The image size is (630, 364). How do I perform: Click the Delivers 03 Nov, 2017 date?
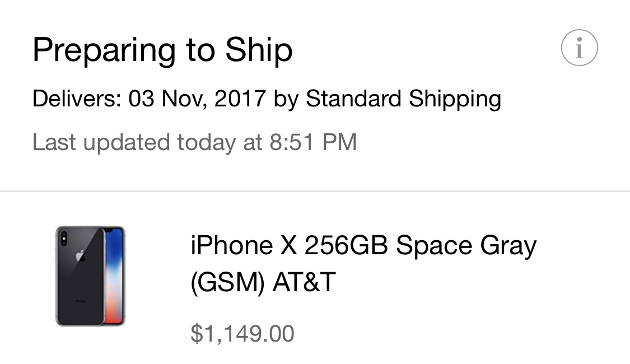click(197, 99)
